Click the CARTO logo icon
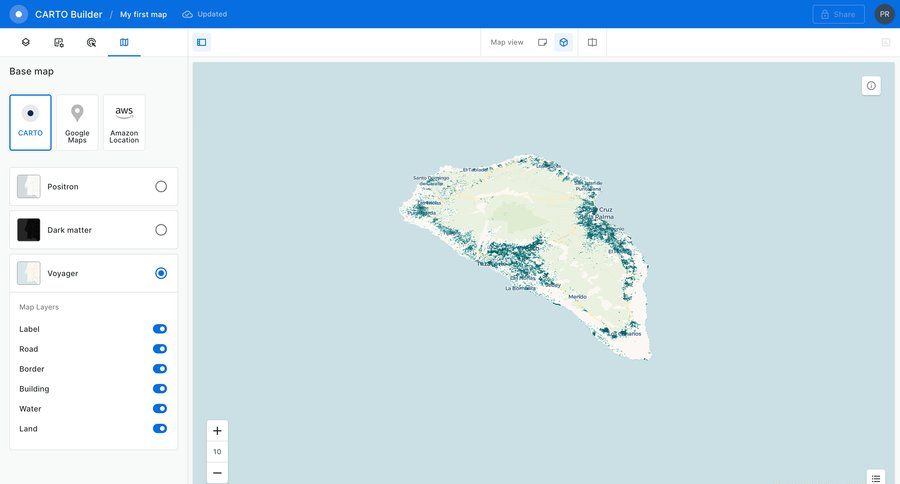Viewport: 900px width, 484px height. [x=18, y=14]
